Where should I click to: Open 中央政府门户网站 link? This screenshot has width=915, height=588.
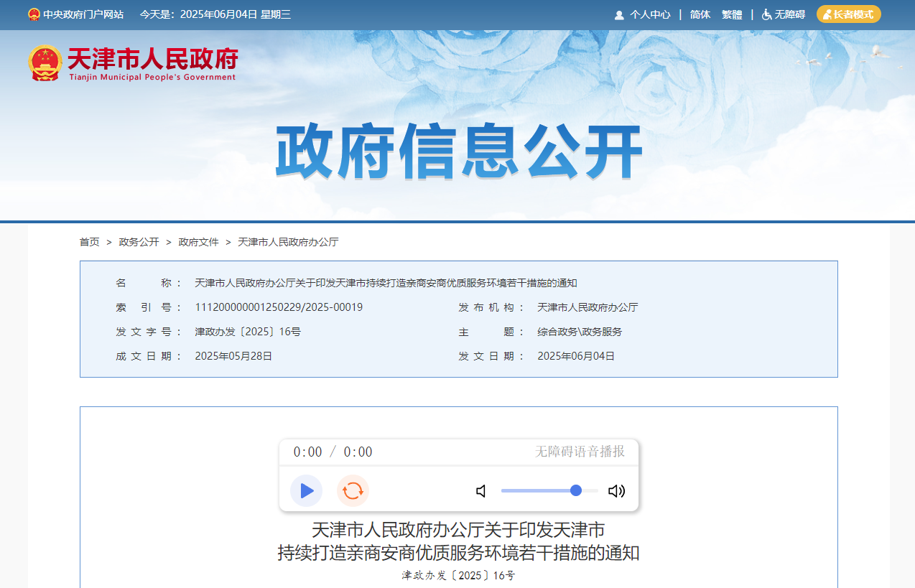point(83,14)
